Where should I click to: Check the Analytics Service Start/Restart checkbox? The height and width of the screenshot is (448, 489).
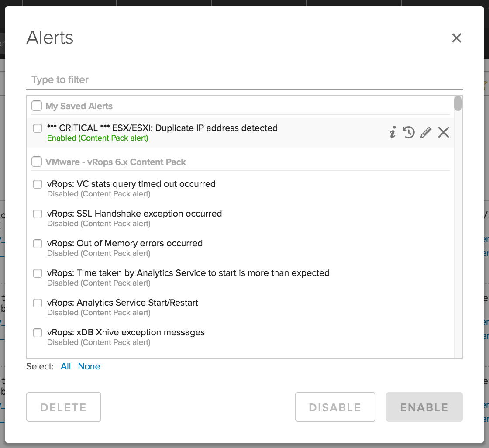click(x=38, y=303)
